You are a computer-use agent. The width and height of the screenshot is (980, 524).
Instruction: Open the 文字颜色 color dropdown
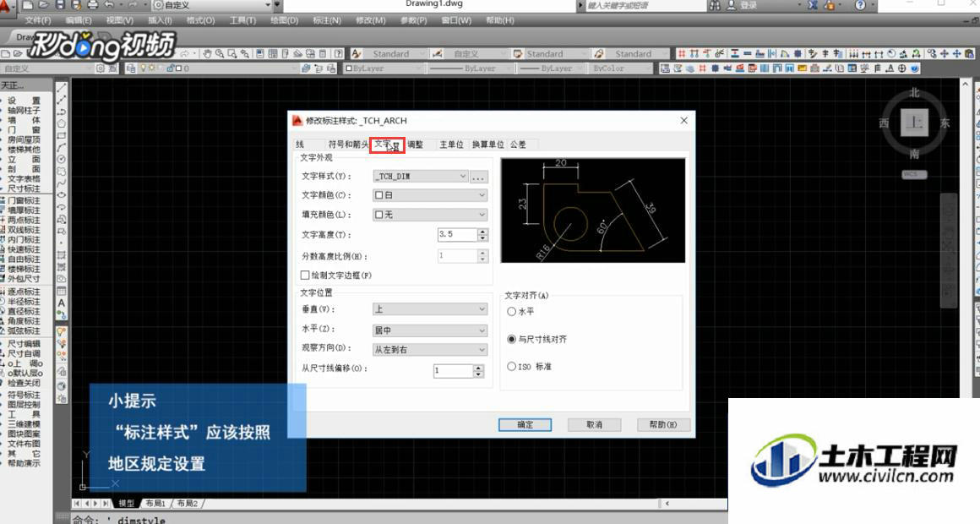[x=430, y=195]
